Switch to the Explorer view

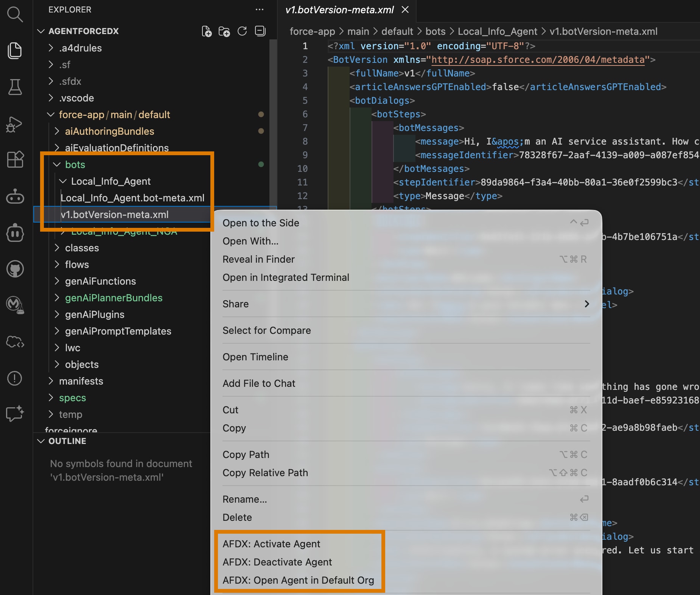(x=15, y=50)
